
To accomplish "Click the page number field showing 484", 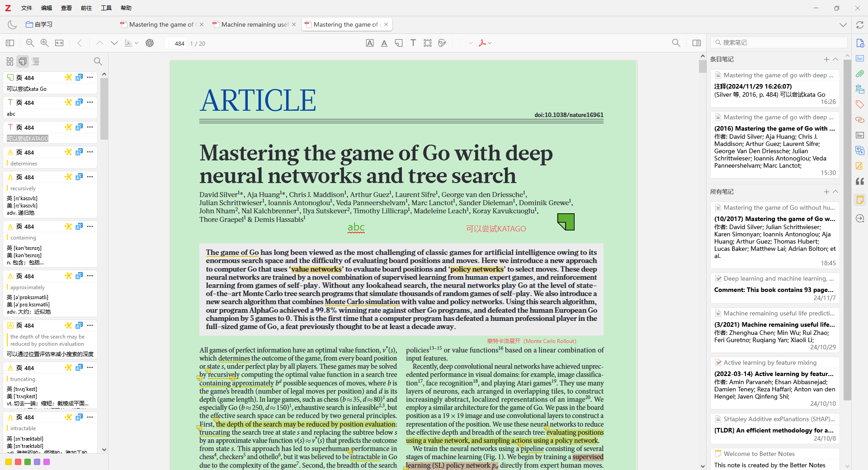I will pos(176,43).
